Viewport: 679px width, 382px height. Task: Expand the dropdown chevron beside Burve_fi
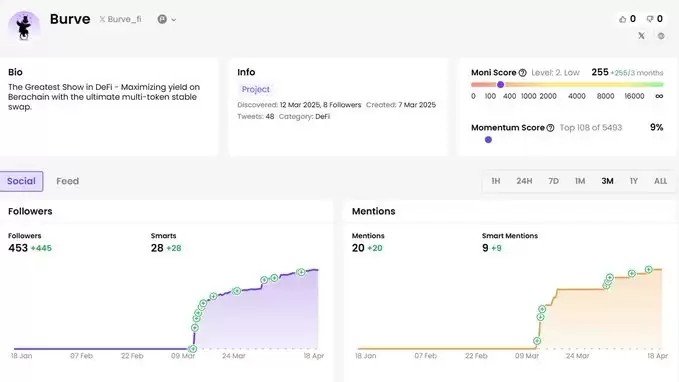tap(174, 19)
